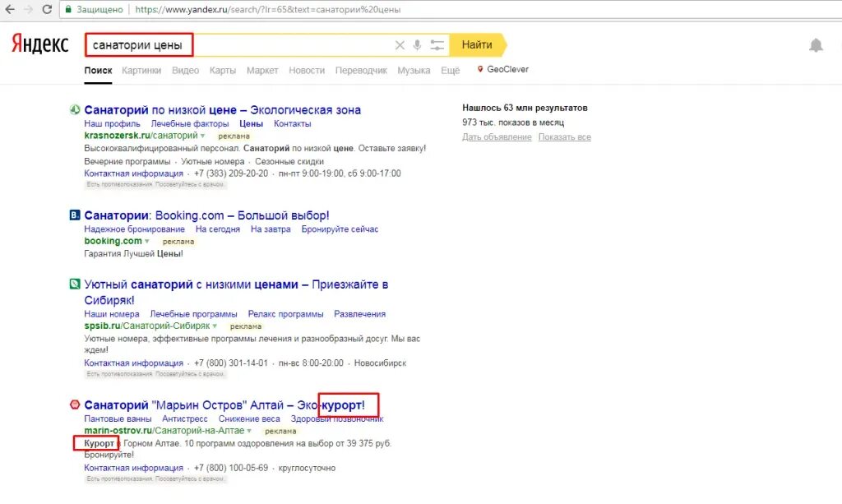
Task: Click the GeoClever location pin icon
Action: click(480, 69)
